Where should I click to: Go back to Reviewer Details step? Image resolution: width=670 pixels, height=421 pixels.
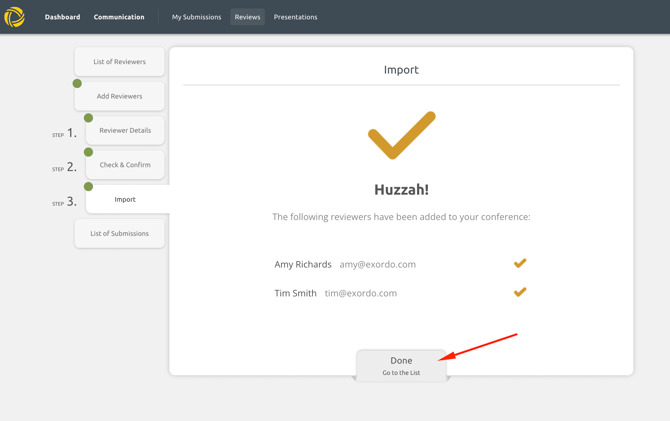coord(125,131)
